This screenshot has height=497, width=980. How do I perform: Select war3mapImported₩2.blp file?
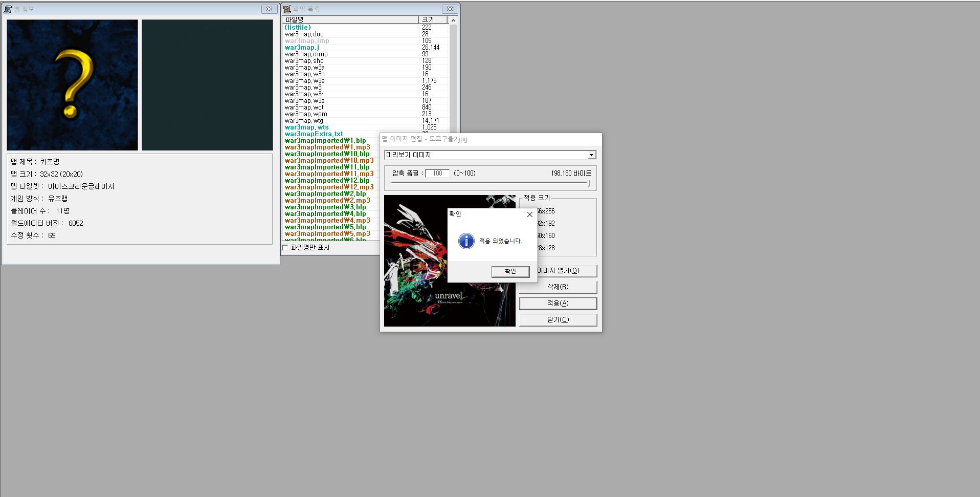click(325, 194)
